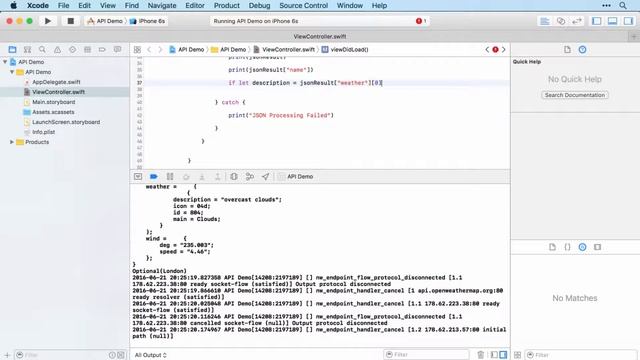Expand the Products folder
This screenshot has width=640, height=360.
12,142
